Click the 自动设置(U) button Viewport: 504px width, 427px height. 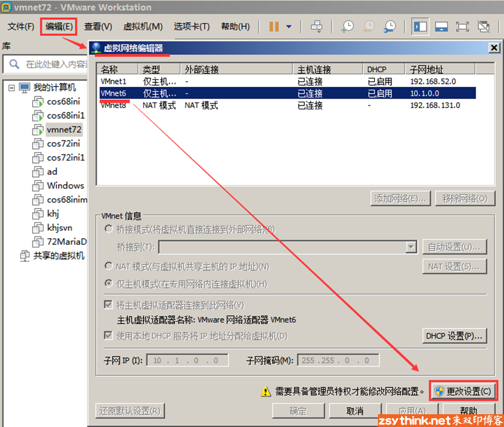coord(454,247)
